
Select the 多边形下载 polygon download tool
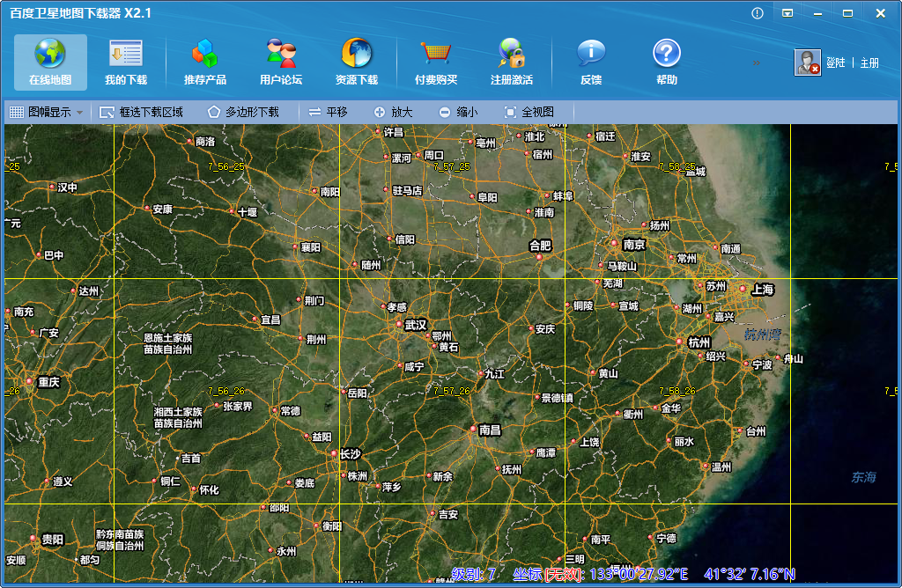point(243,113)
